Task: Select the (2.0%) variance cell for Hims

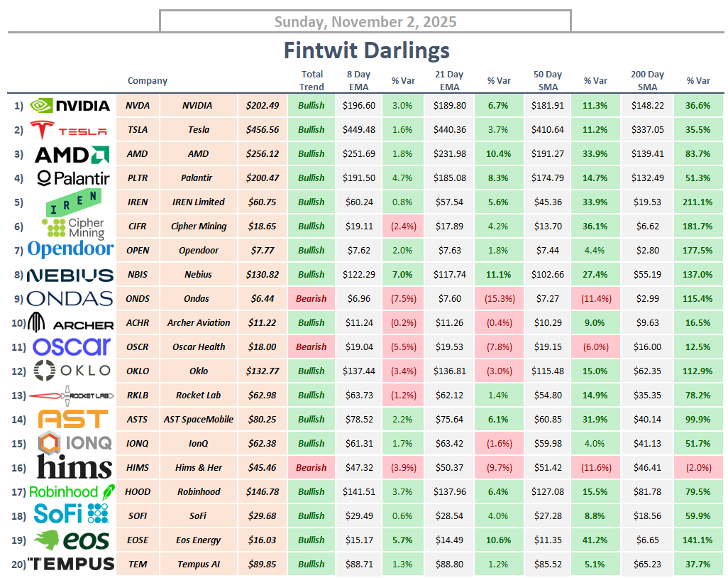Action: pyautogui.click(x=697, y=468)
